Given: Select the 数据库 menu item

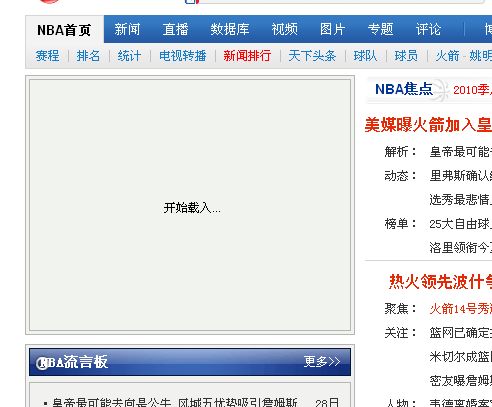Looking at the screenshot, I should (230, 29).
